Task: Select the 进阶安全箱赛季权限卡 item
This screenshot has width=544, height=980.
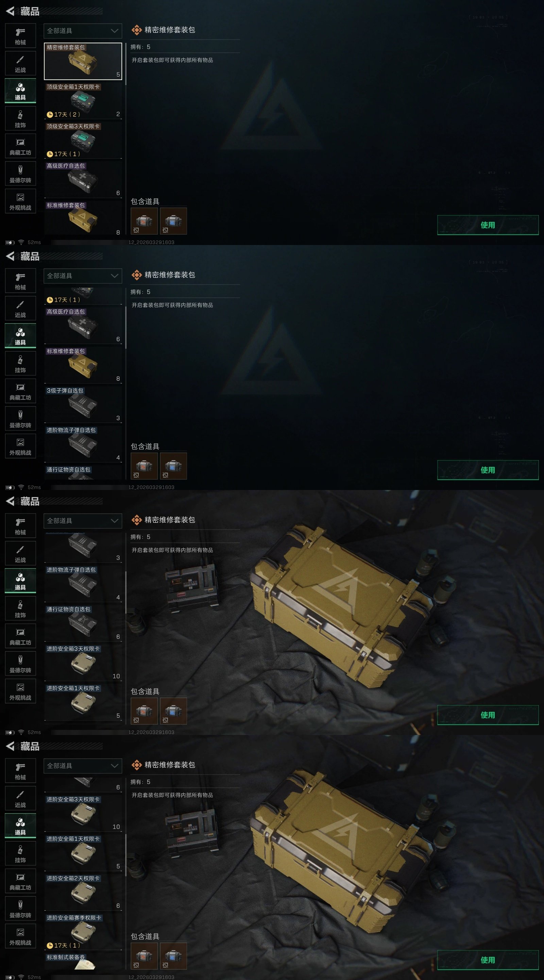Action: (x=83, y=932)
